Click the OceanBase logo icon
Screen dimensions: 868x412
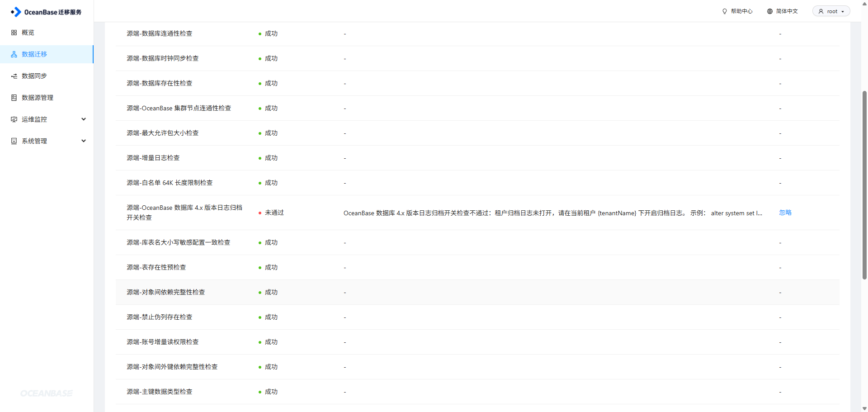[16, 12]
